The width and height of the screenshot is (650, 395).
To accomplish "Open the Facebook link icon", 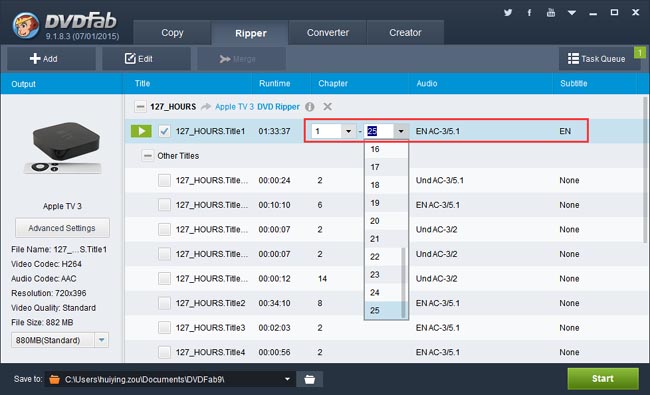I will (529, 12).
